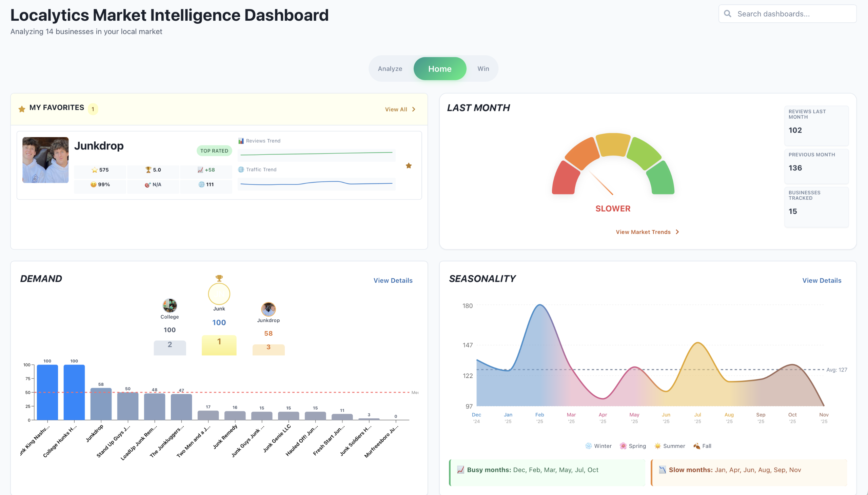Screen dimensions: 868x495
Task: Click the star rating icon showing 575
Action: (x=94, y=170)
